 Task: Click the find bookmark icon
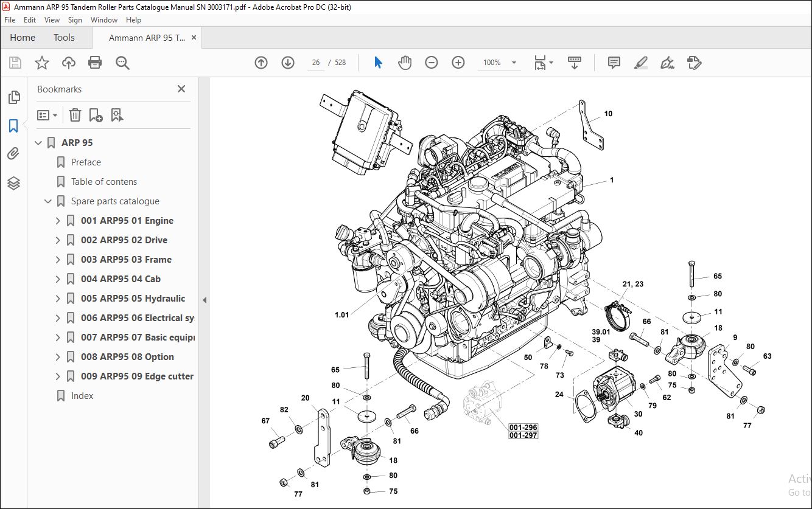click(117, 115)
